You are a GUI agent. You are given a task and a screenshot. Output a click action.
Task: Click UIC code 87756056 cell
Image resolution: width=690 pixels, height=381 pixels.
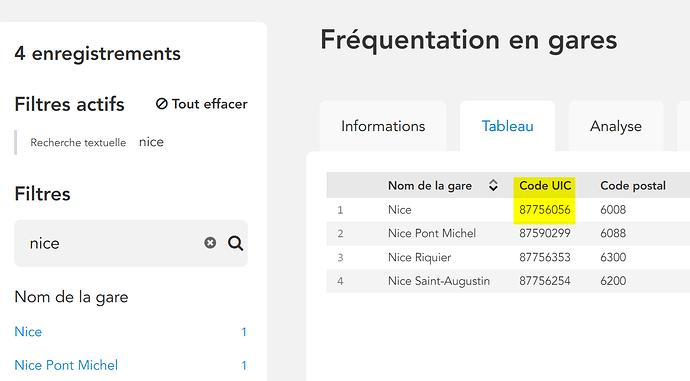pyautogui.click(x=545, y=210)
